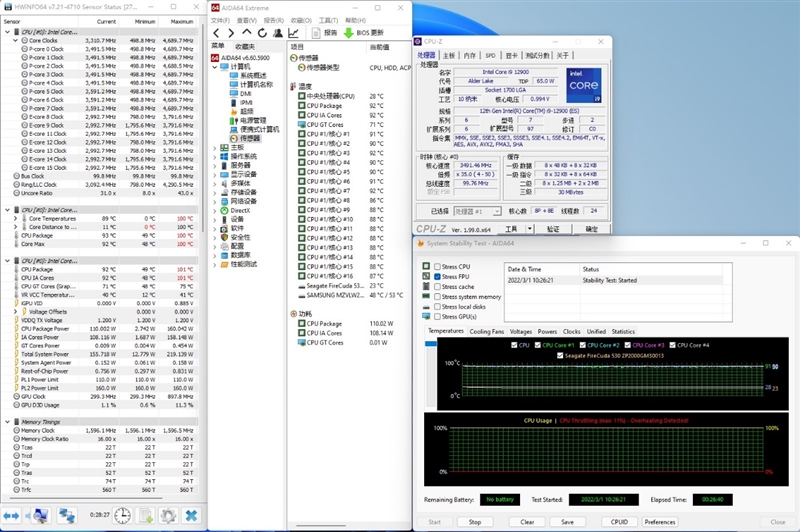Click AIDA64 up-level arrow icon
800x532 pixels.
click(x=247, y=33)
